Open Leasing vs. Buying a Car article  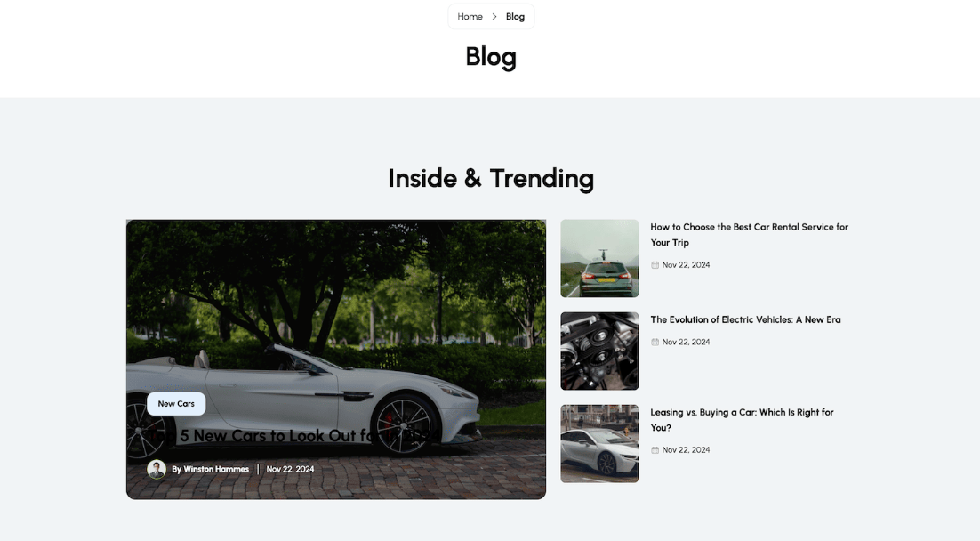pos(742,420)
